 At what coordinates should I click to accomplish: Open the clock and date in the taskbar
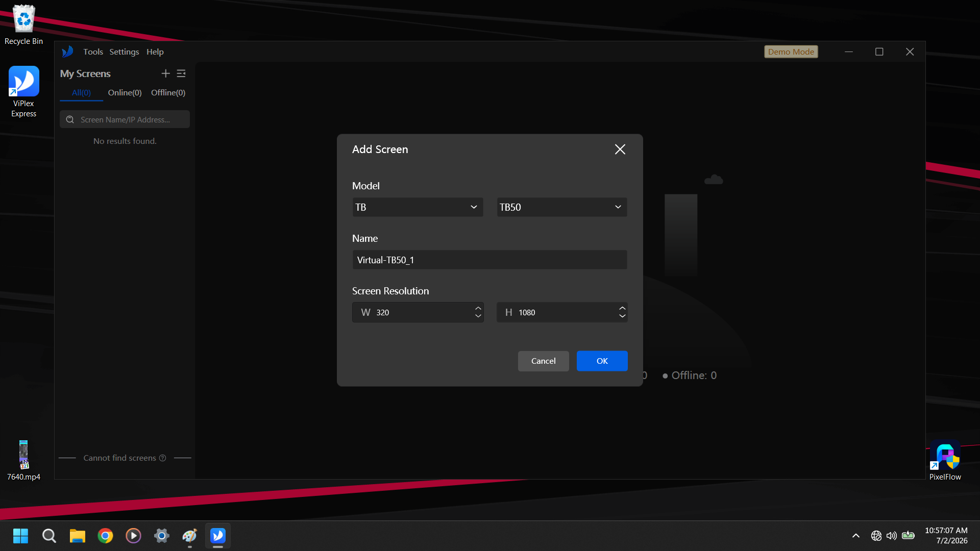click(946, 536)
